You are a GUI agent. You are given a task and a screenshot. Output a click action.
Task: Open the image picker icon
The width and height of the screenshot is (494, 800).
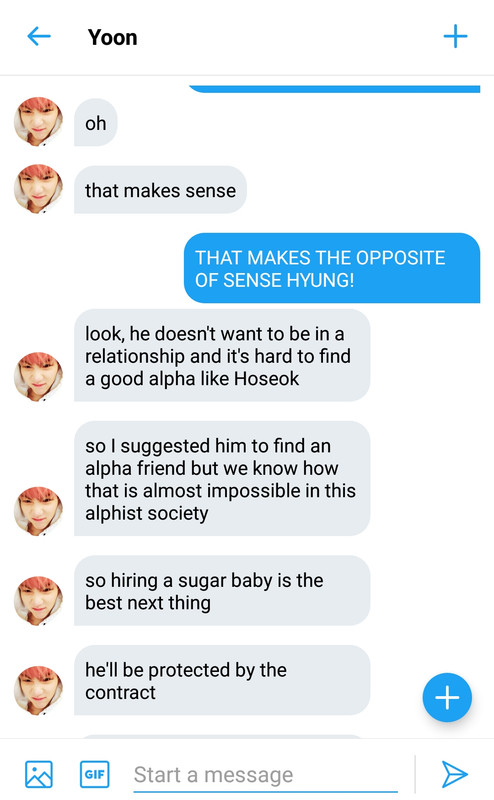coord(39,774)
